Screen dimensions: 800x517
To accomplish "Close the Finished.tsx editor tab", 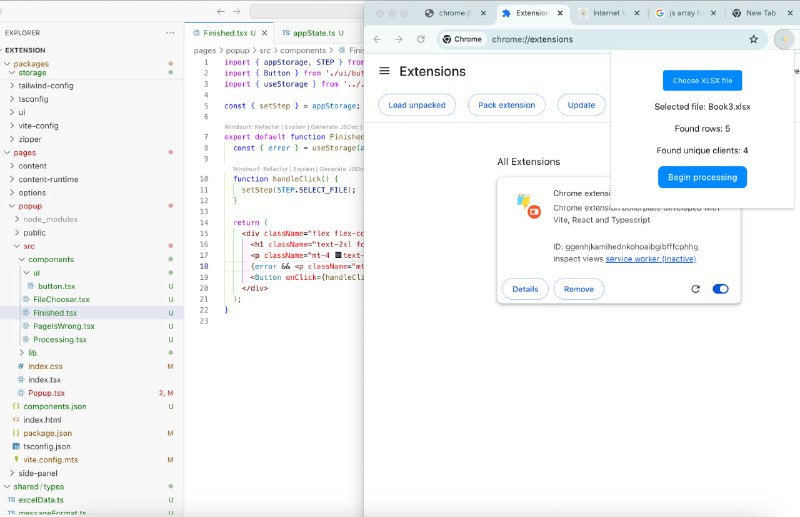I will [266, 33].
